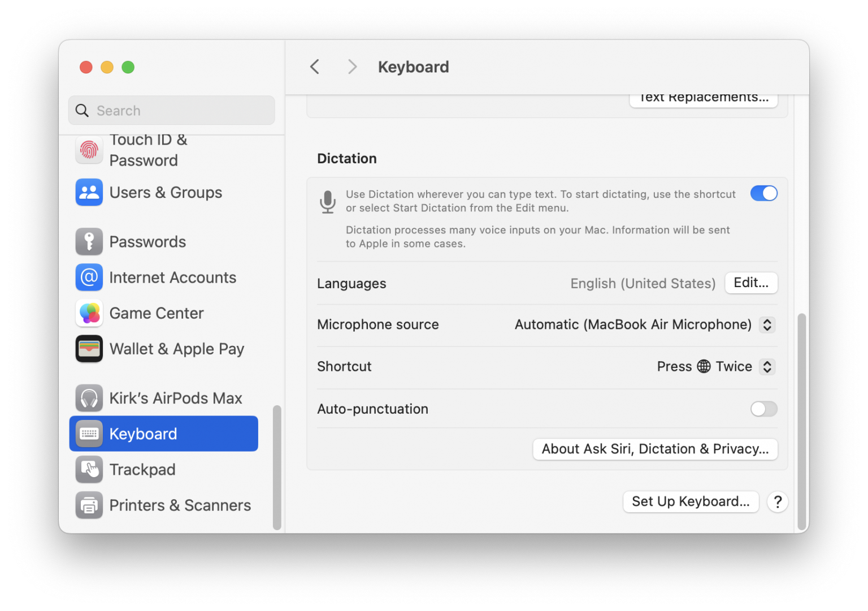Select the Game Center icon
Viewport: 868px width, 611px height.
coord(89,313)
